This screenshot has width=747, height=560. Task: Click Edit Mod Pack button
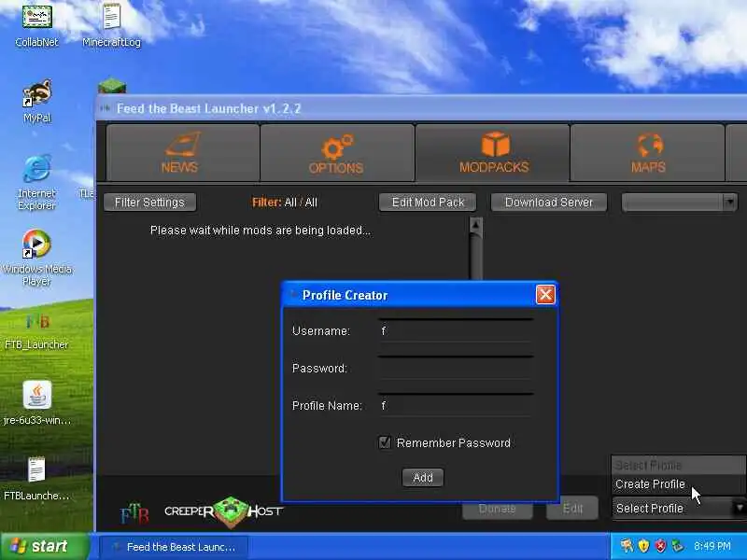428,203
